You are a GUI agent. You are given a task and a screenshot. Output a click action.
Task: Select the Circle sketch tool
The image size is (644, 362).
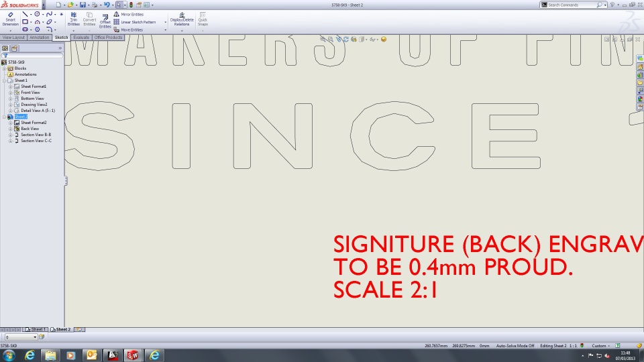(37, 14)
